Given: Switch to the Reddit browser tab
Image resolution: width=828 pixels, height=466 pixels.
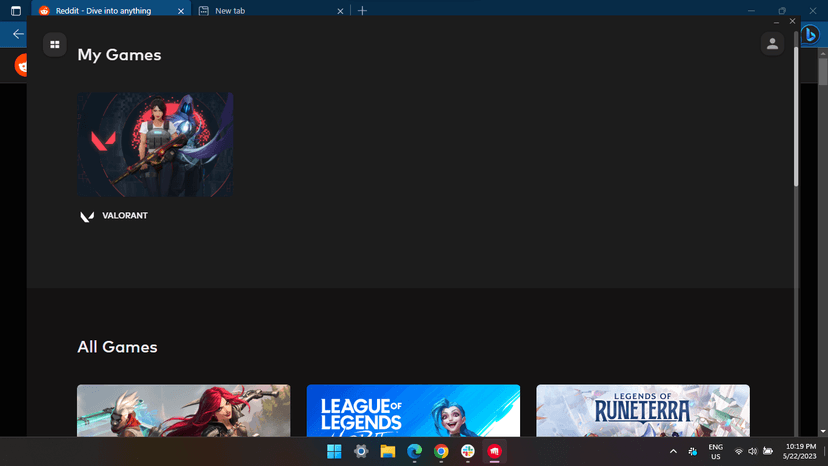Looking at the screenshot, I should click(108, 11).
